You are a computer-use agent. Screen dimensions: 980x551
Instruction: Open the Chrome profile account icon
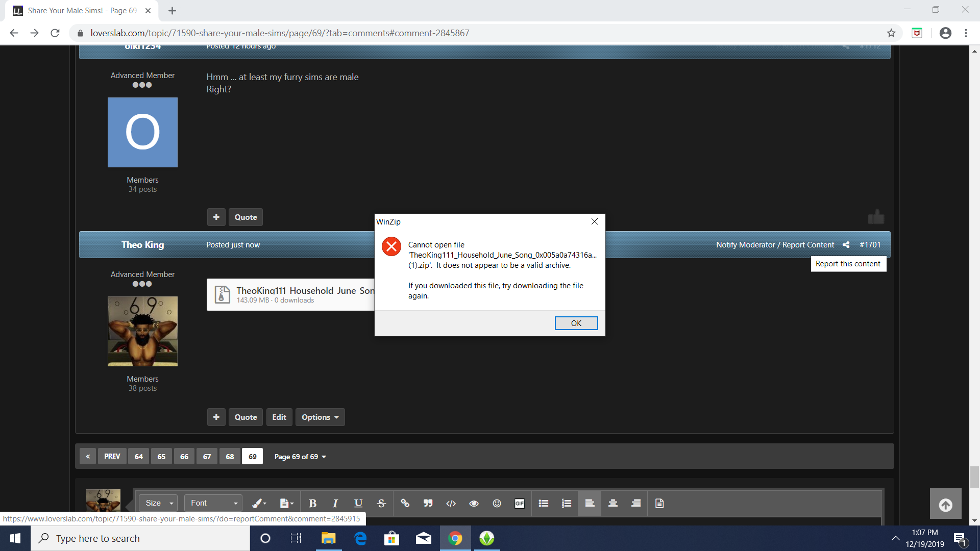coord(945,33)
